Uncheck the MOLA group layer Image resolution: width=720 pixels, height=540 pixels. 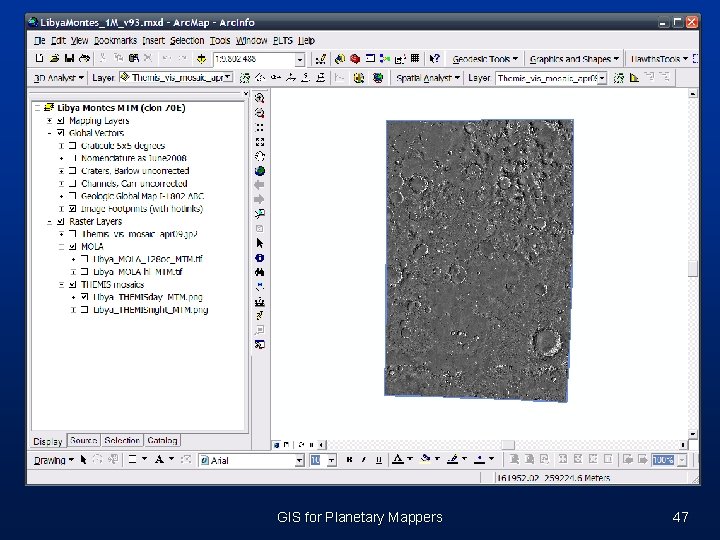73,247
